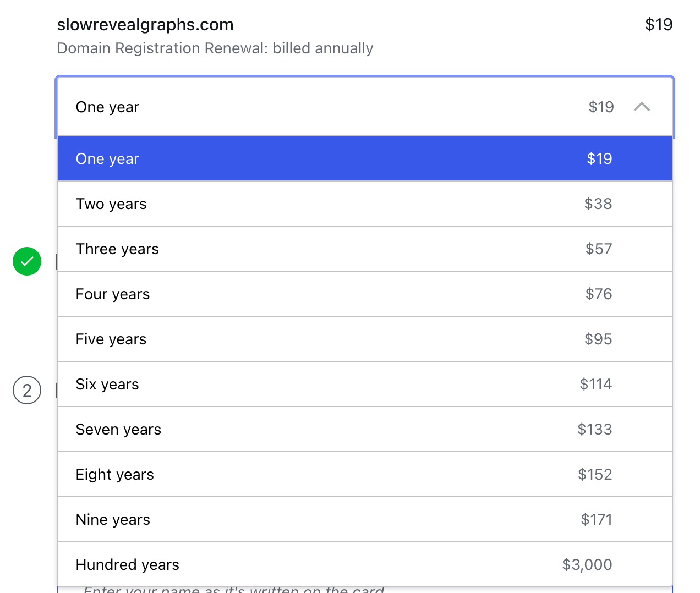Choose Three years for $57

pyautogui.click(x=364, y=249)
